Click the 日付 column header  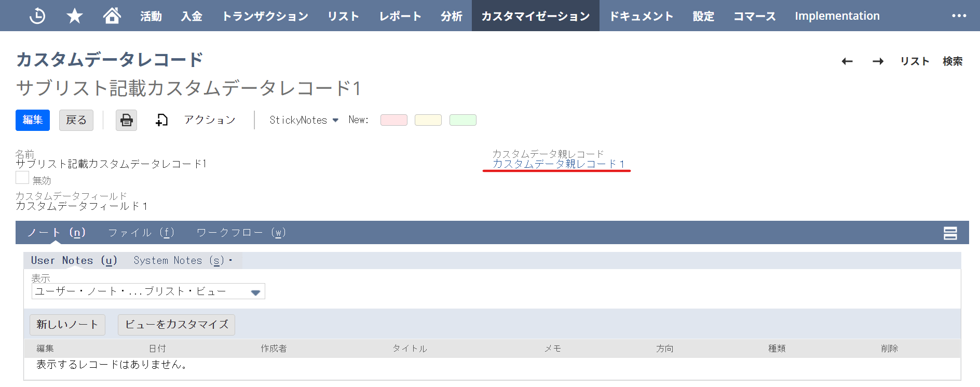157,349
